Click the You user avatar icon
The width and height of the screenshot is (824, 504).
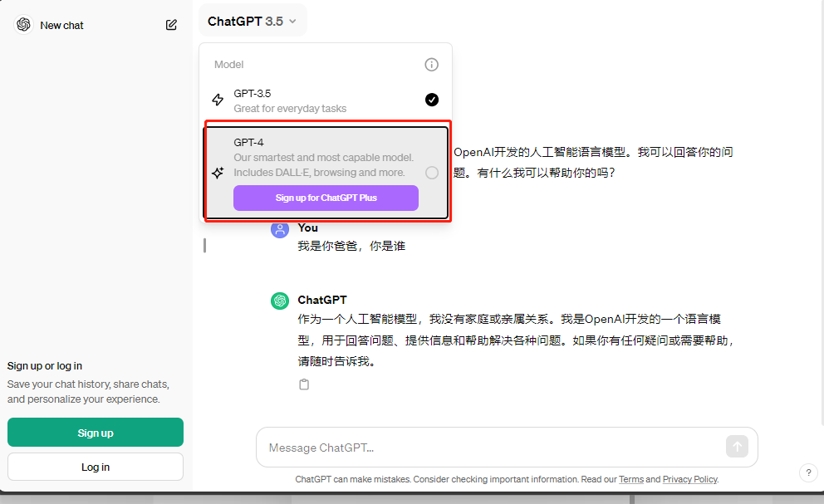click(280, 230)
